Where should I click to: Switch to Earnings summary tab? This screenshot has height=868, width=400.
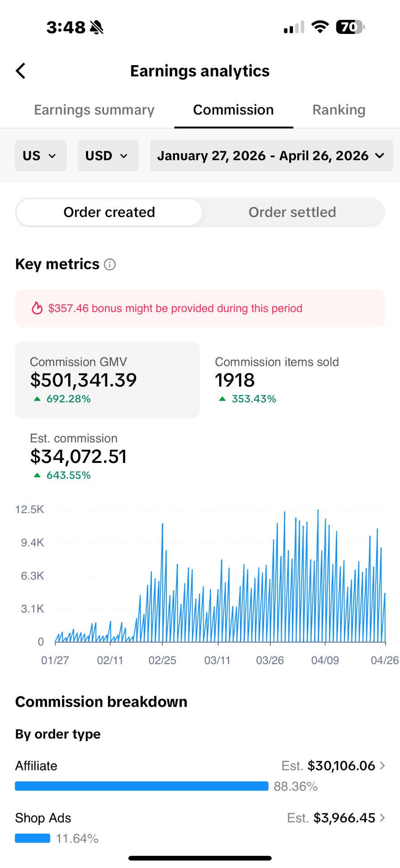tap(94, 110)
